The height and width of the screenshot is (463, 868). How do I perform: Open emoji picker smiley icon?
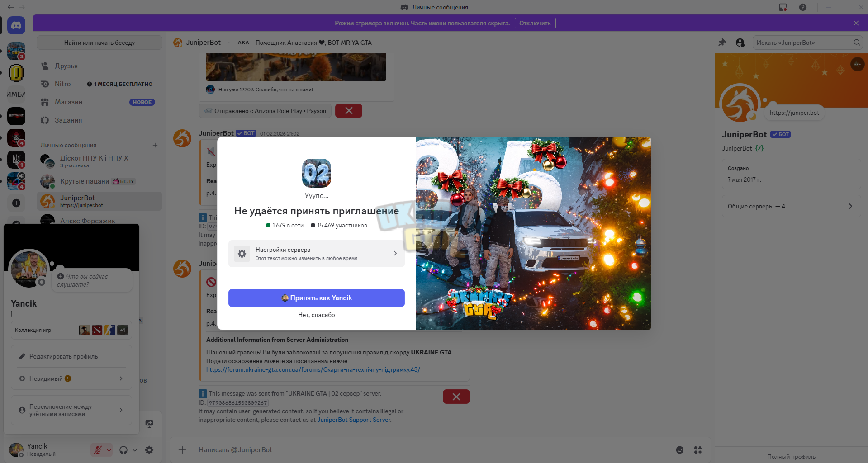pyautogui.click(x=680, y=450)
